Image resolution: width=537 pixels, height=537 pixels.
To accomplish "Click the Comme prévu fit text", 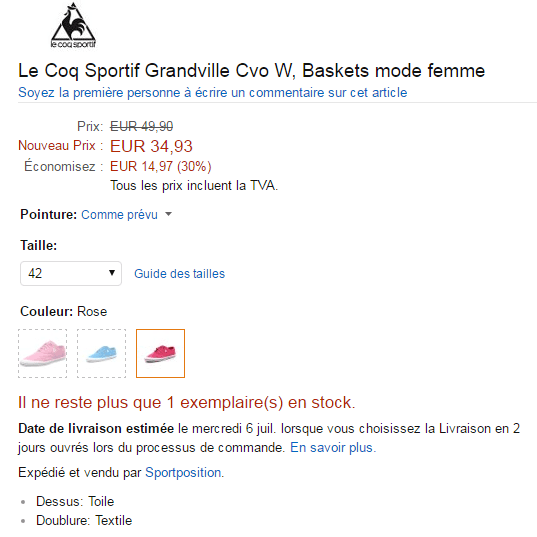I will (119, 215).
